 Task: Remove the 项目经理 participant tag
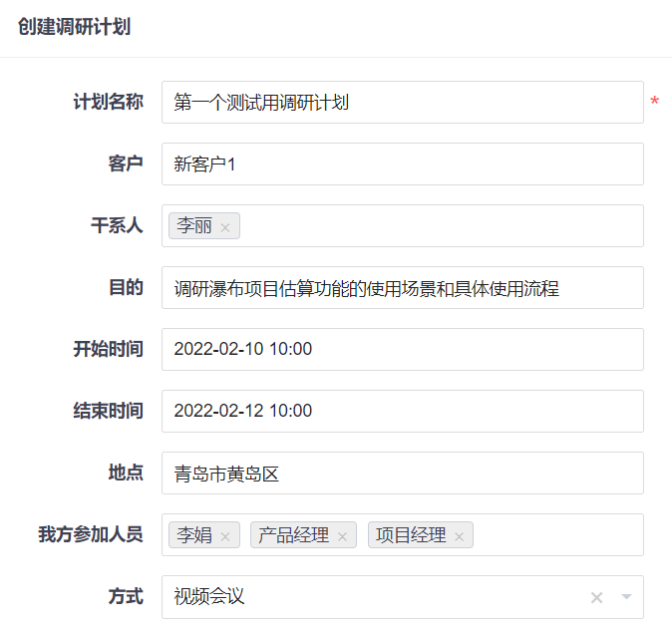pos(460,536)
